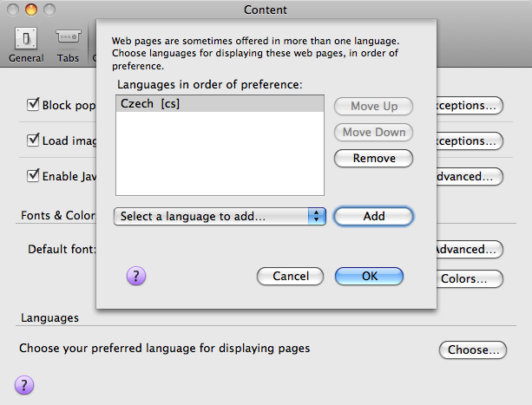The height and width of the screenshot is (405, 532).
Task: Open the Tabs preferences pane icon
Action: click(x=69, y=43)
